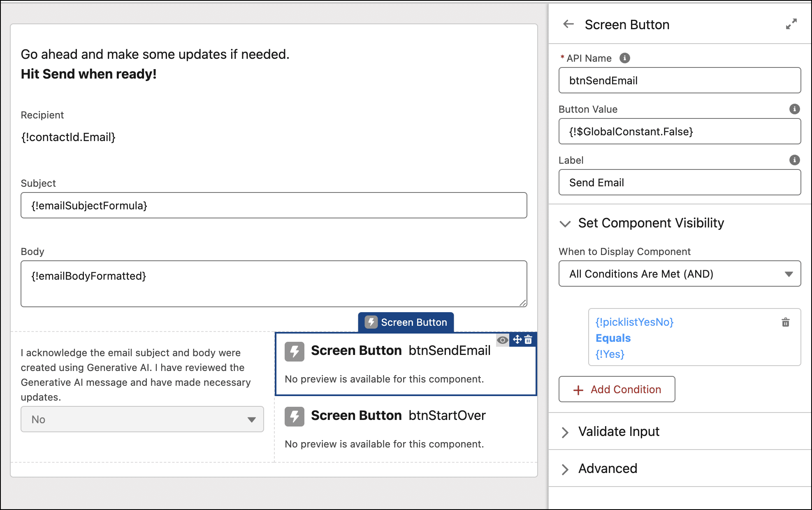This screenshot has height=510, width=812.
Task: Click the plus icon in Add Condition
Action: click(x=578, y=390)
